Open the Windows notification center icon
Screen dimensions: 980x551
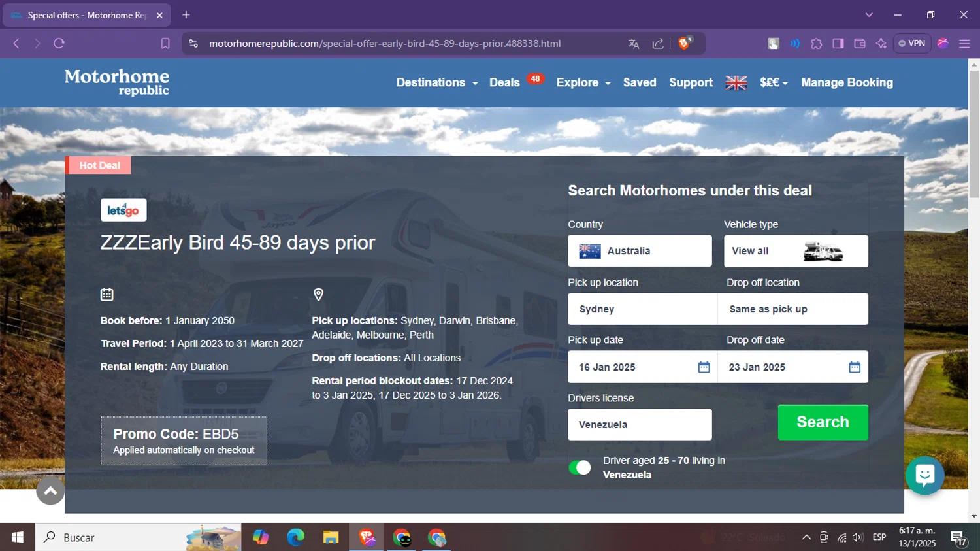pos(959,537)
